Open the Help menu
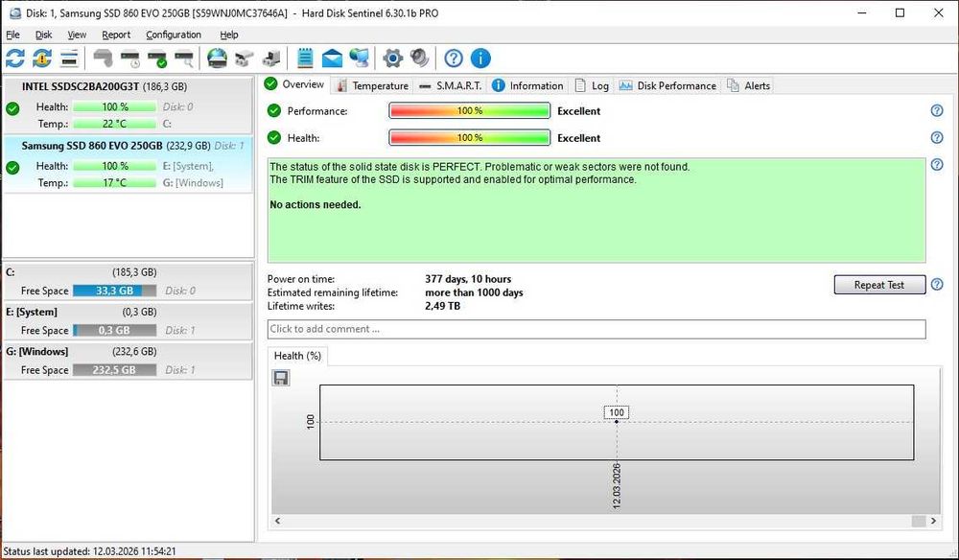 point(229,35)
